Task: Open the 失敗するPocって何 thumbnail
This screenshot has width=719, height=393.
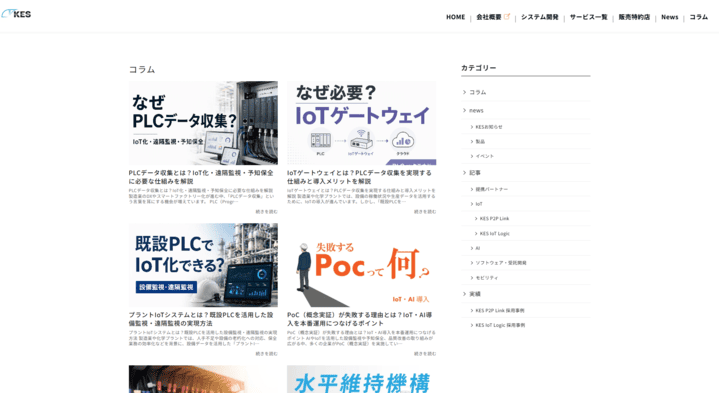Action: (x=361, y=265)
